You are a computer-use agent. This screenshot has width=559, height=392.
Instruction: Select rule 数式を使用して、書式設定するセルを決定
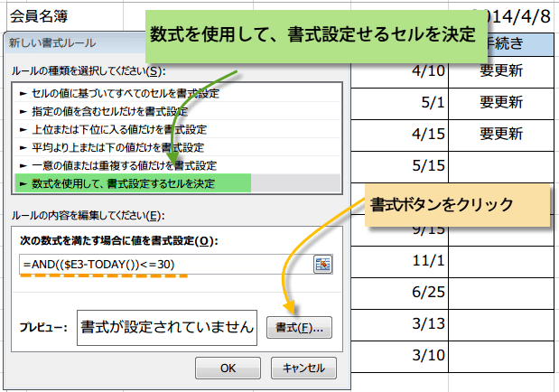point(177,183)
